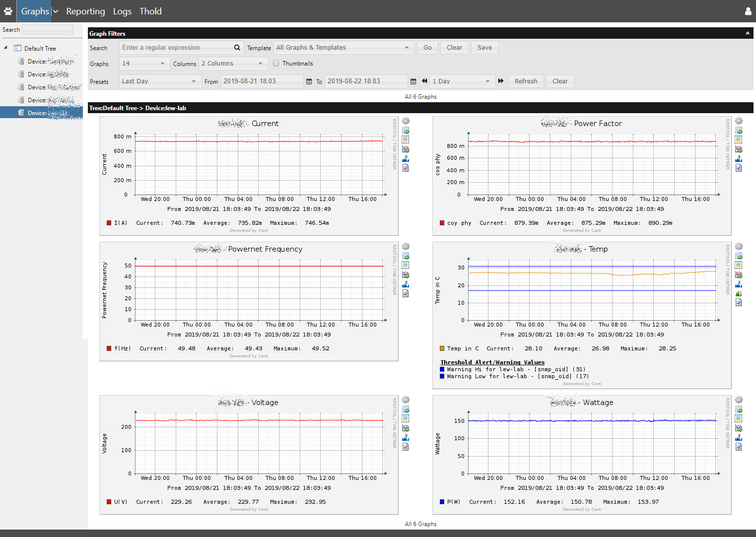Save the graph filter settings
The width and height of the screenshot is (756, 537).
(484, 48)
